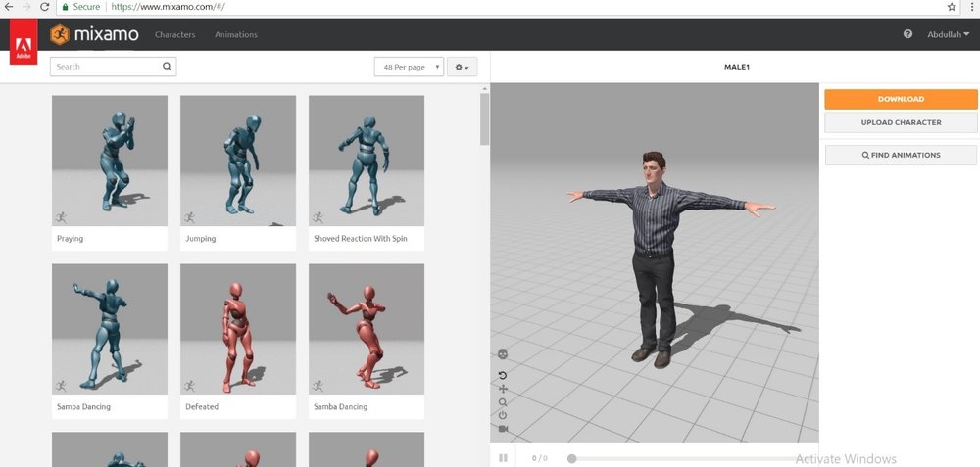Reload the page in the browser
980x467 pixels.
pyautogui.click(x=44, y=7)
